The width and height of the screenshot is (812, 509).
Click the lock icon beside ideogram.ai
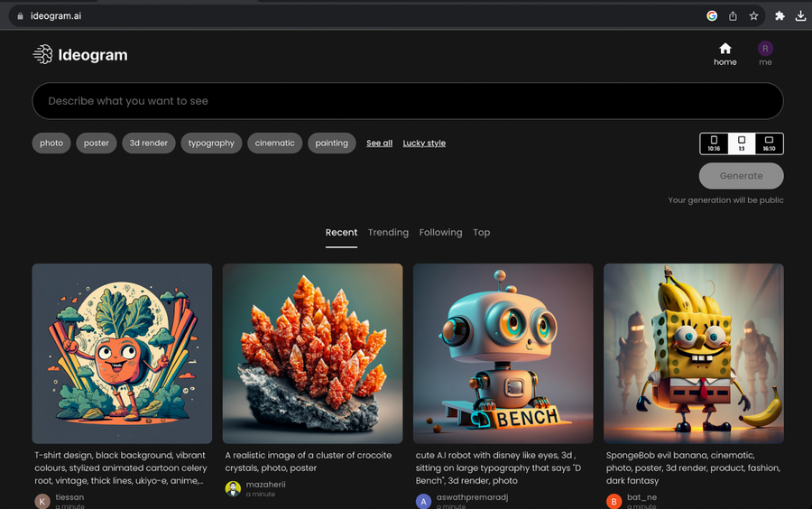(20, 16)
